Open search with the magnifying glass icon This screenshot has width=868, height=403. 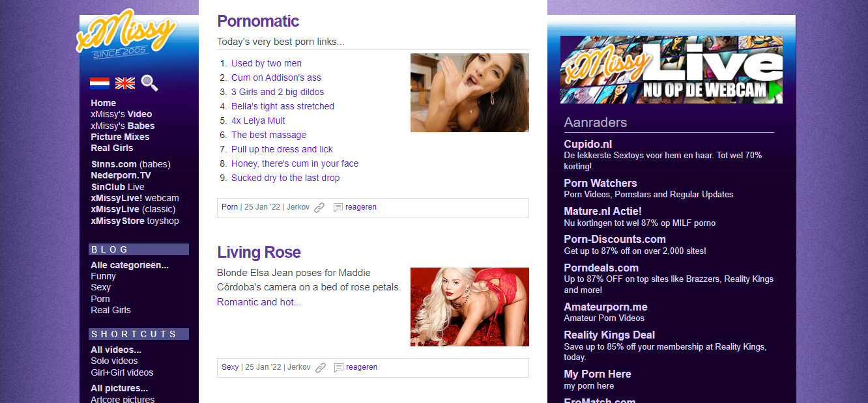click(150, 83)
